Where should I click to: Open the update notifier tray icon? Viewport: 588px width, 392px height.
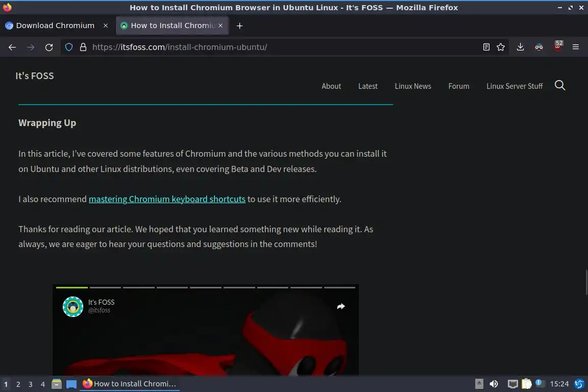pos(540,383)
